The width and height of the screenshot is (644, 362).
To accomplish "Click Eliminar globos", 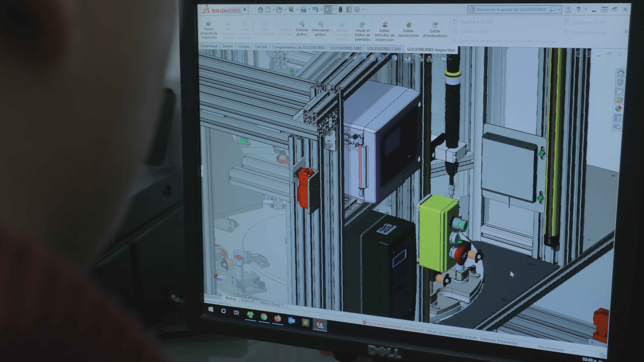I will 302,29.
